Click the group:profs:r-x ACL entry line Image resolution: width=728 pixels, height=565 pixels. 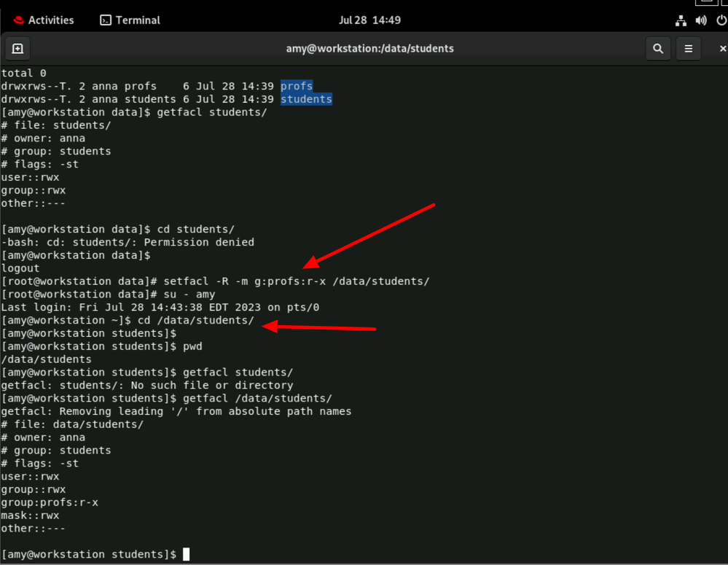tap(50, 502)
